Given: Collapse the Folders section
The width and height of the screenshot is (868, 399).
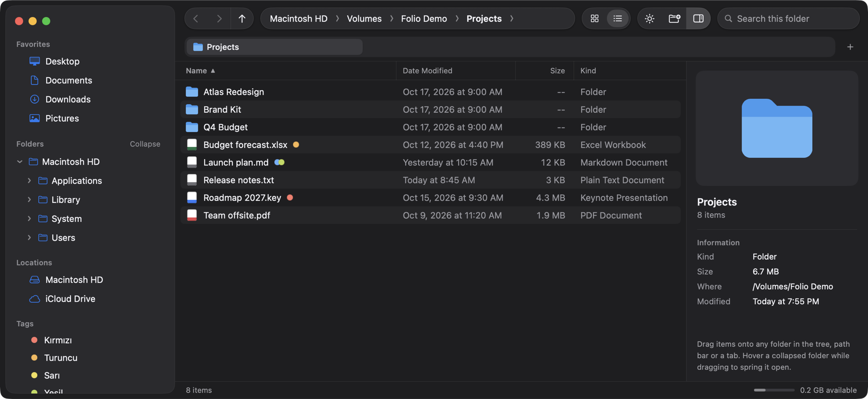Looking at the screenshot, I should click(145, 144).
